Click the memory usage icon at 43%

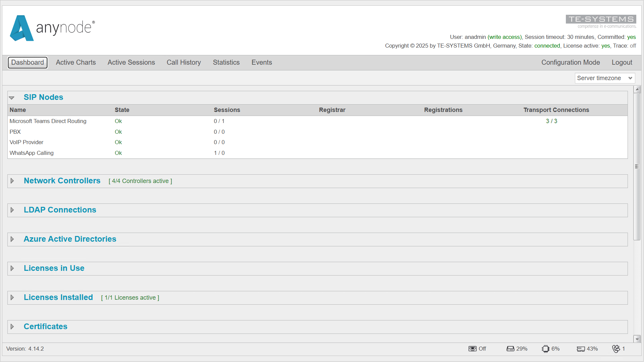point(581,349)
